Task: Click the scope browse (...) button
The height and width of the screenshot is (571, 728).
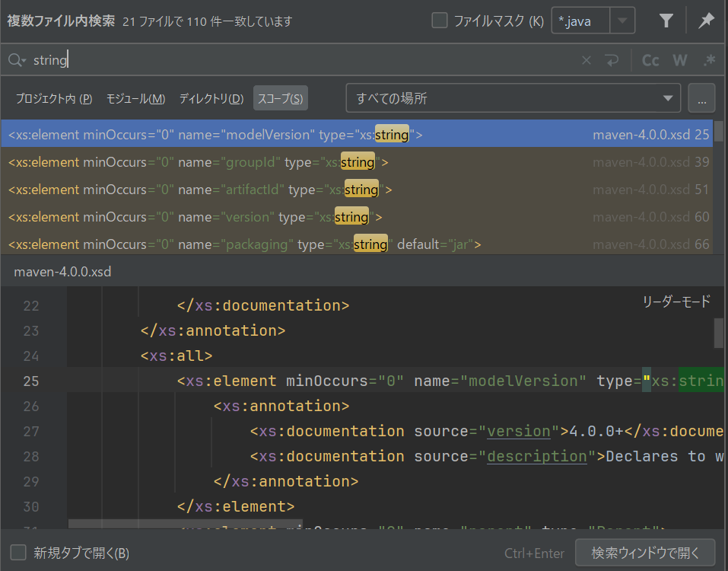Action: 701,98
